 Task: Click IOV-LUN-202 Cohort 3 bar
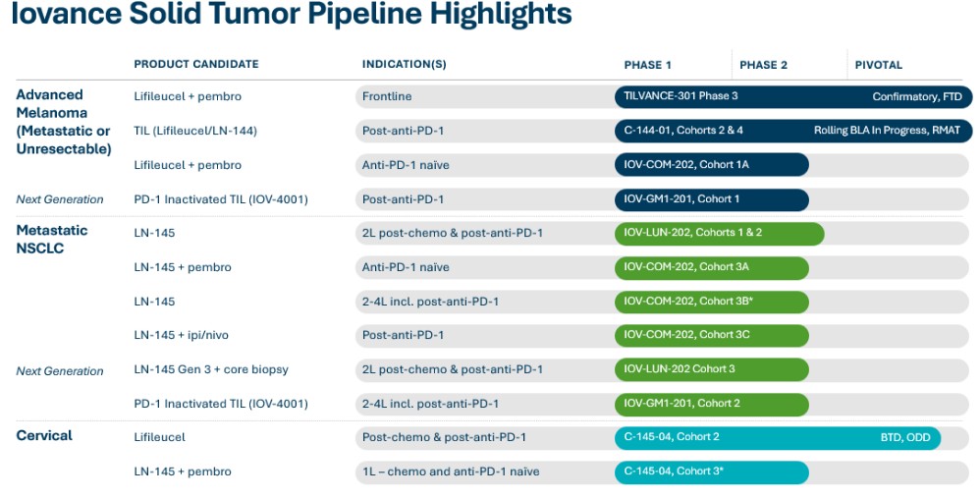pos(711,369)
